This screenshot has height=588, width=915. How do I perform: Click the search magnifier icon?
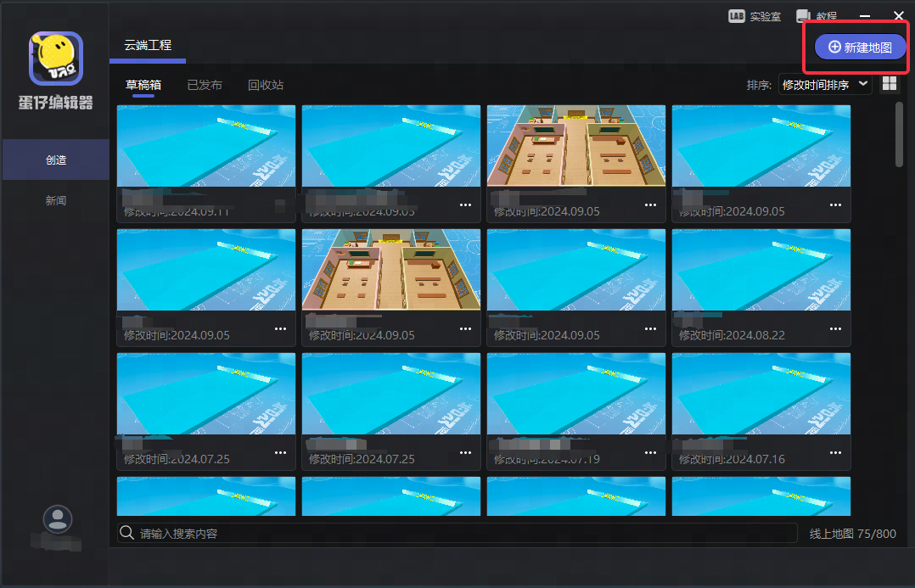tap(126, 533)
